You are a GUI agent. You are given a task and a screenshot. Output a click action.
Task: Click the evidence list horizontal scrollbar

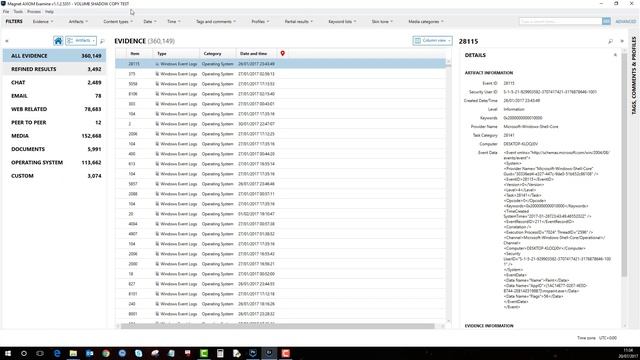(278, 326)
